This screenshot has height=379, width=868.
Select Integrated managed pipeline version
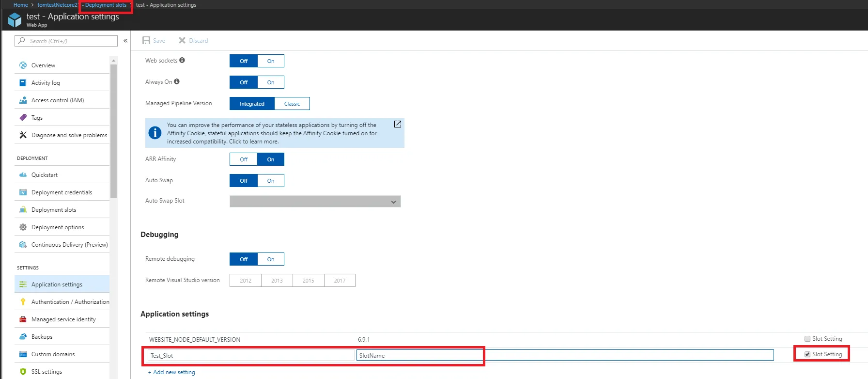pyautogui.click(x=252, y=104)
